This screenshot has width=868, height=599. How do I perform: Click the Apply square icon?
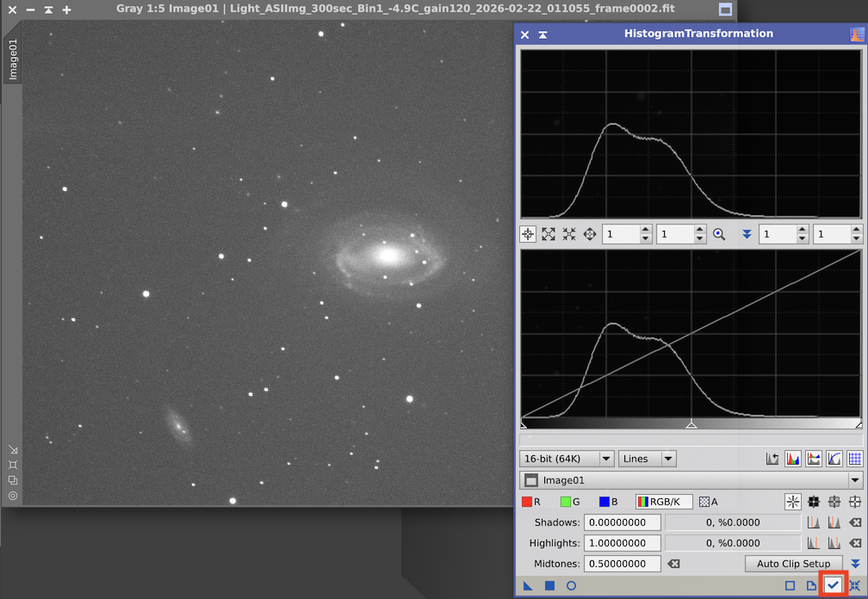click(549, 586)
